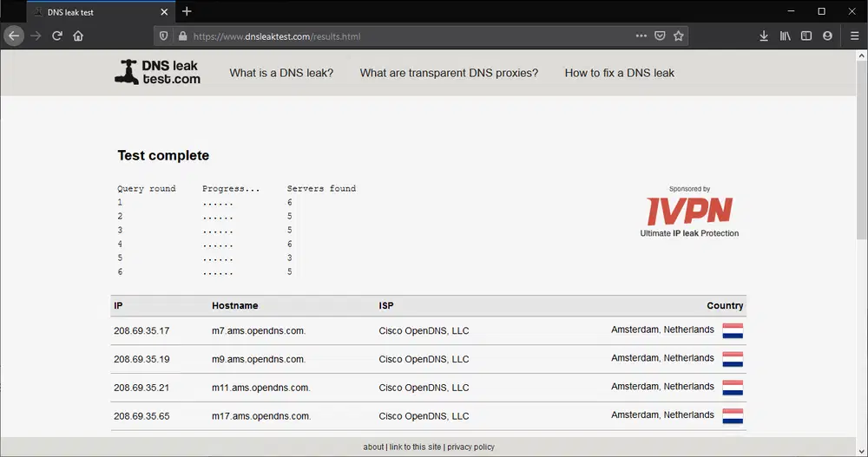Open 'What is a DNS leak?' page
The image size is (868, 457).
point(281,73)
